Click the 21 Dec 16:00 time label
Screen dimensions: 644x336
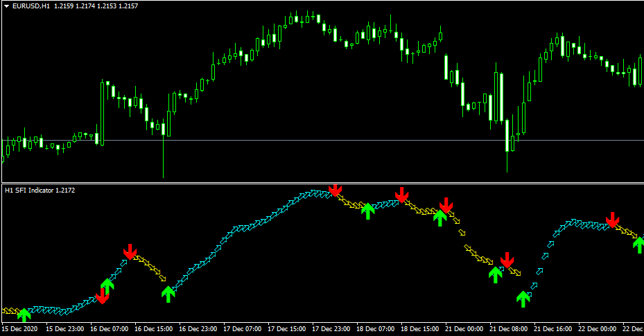(552, 328)
